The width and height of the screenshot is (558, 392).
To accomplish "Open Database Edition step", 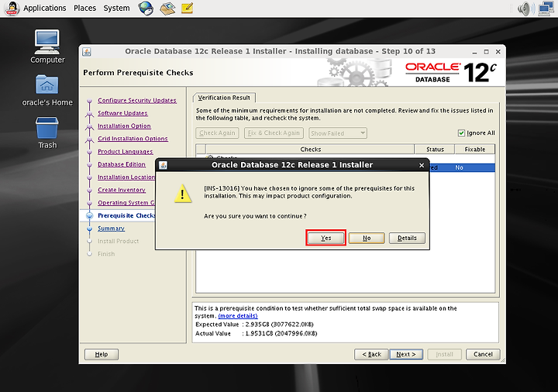I will tap(122, 164).
